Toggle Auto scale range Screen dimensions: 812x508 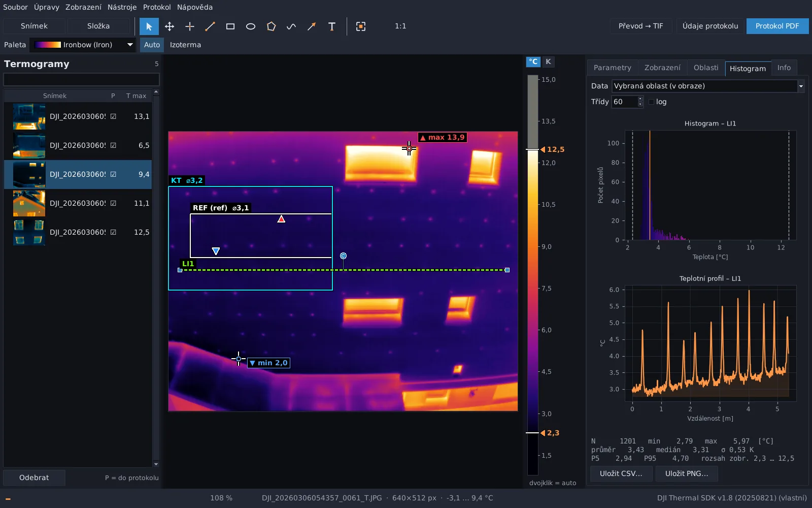152,45
